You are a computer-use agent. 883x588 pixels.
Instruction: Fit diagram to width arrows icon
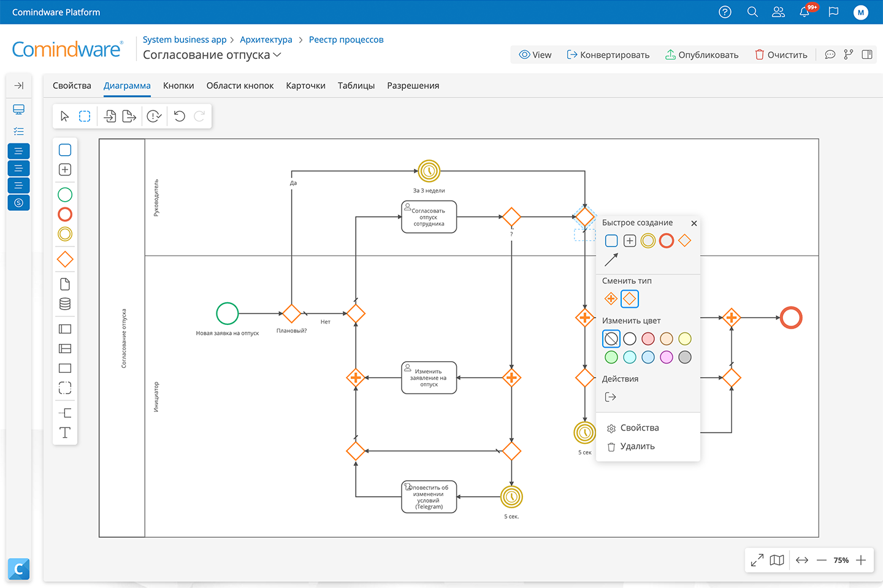tap(802, 560)
